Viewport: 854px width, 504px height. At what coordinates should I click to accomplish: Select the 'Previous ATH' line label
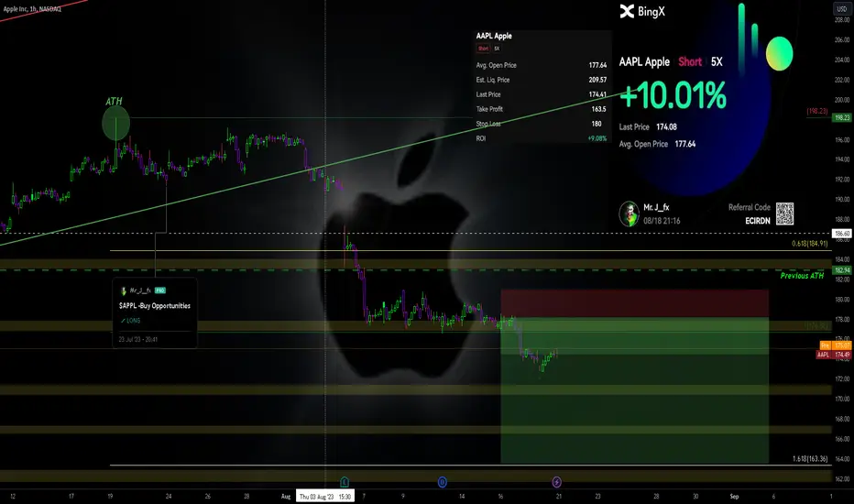802,276
